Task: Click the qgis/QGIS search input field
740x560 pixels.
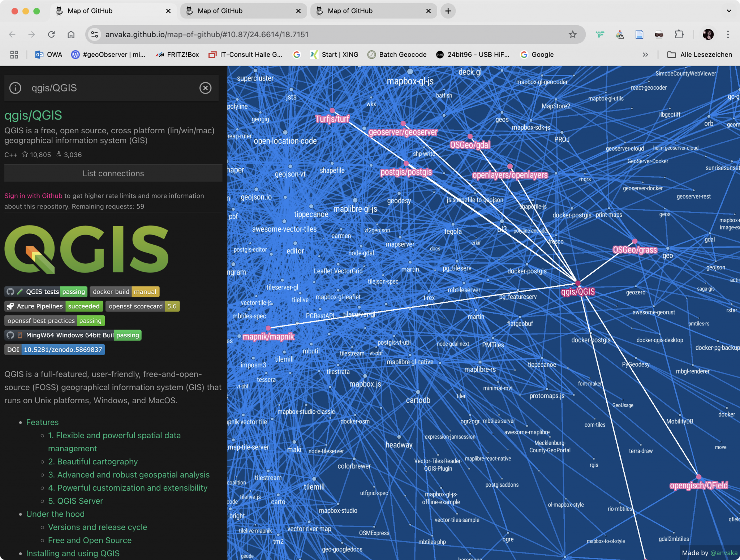Action: [x=112, y=88]
